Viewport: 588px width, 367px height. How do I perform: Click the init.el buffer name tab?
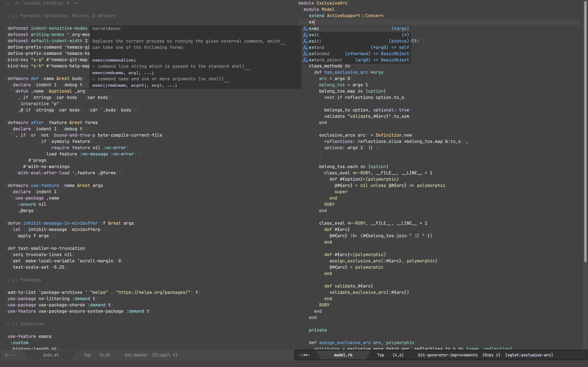(x=51, y=355)
